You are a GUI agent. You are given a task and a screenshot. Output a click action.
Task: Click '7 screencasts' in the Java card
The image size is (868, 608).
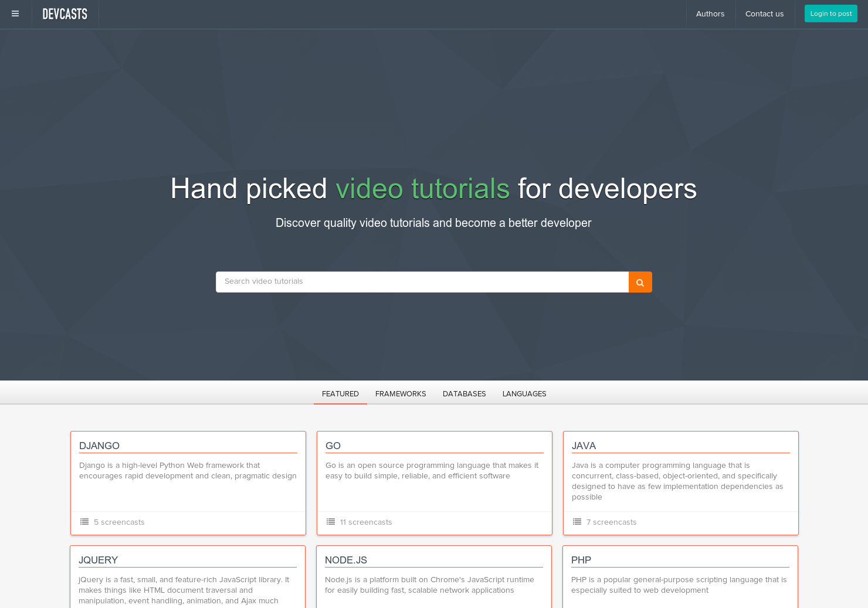[611, 522]
